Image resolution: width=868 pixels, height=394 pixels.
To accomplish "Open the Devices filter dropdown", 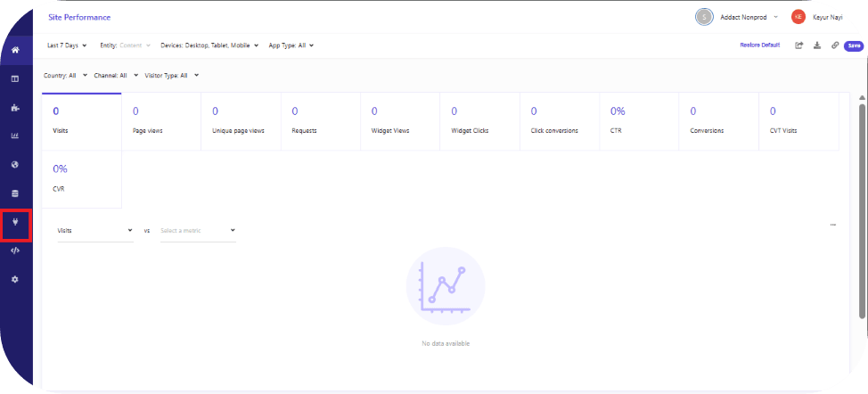I will [x=209, y=45].
